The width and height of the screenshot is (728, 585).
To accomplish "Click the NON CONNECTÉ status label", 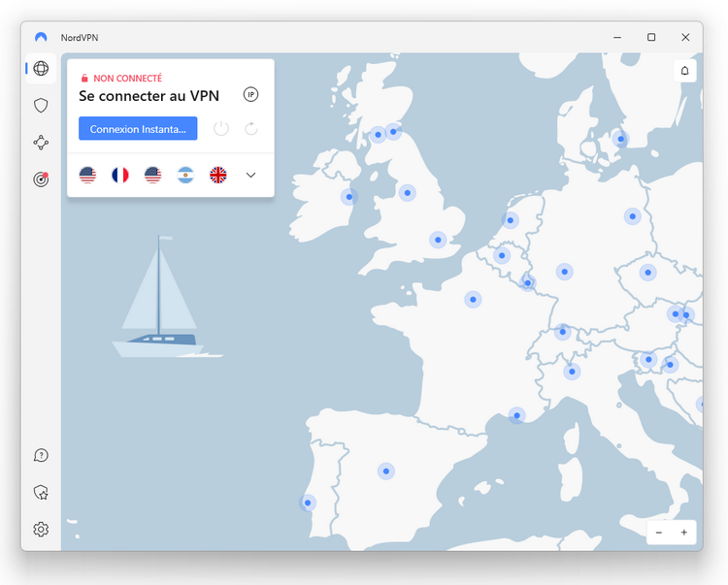I will (x=128, y=79).
